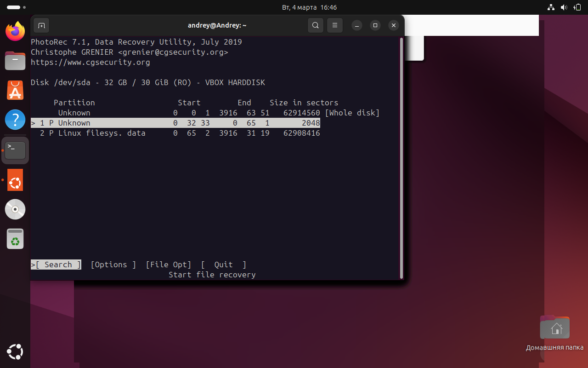Close the terminal window
The width and height of the screenshot is (588, 368).
(393, 25)
